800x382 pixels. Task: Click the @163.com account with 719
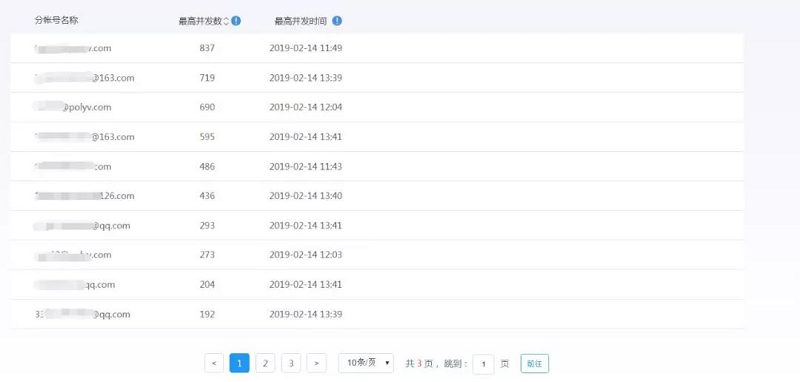(85, 78)
